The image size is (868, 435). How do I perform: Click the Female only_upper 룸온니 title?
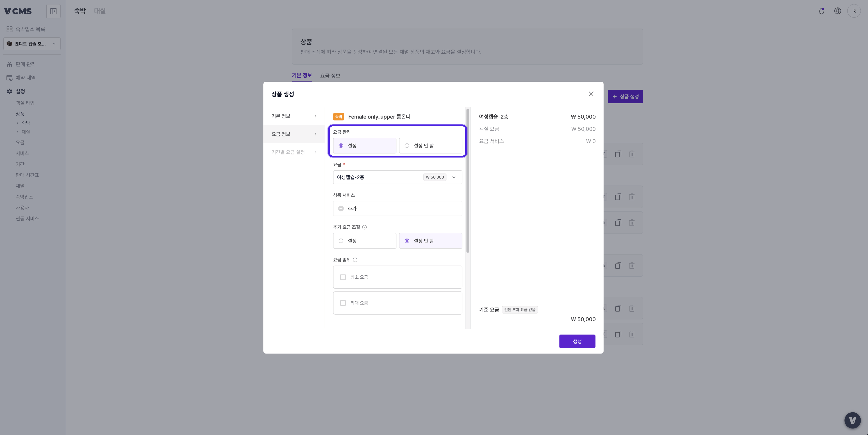379,117
